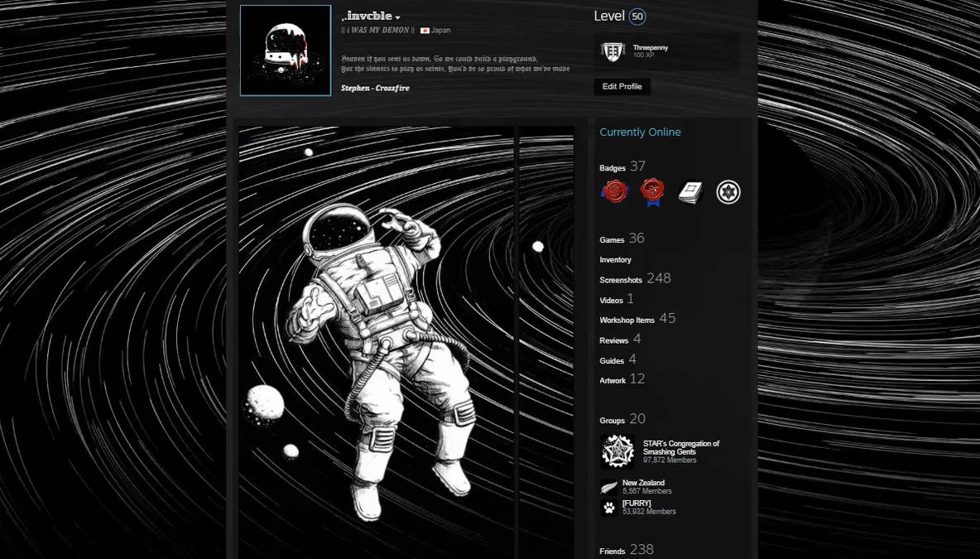Open the Groups 20 link
This screenshot has width=980, height=559.
(x=622, y=419)
